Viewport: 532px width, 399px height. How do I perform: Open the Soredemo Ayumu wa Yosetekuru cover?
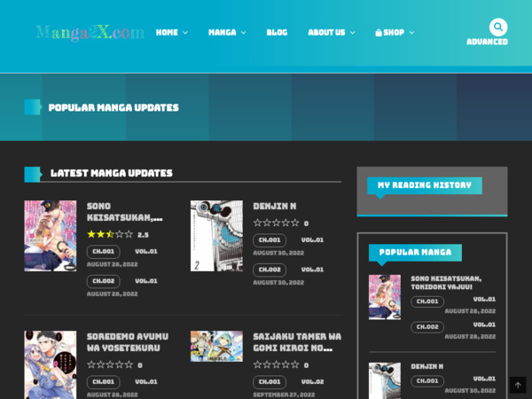pos(51,365)
